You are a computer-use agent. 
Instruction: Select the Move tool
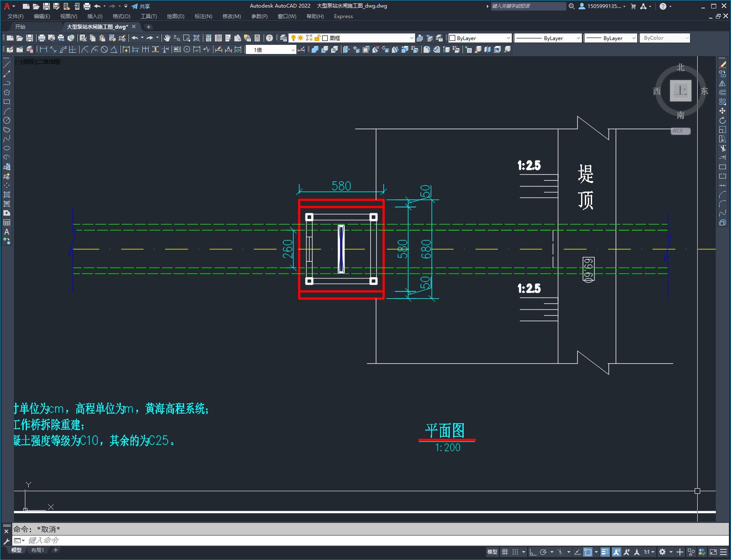tap(723, 111)
